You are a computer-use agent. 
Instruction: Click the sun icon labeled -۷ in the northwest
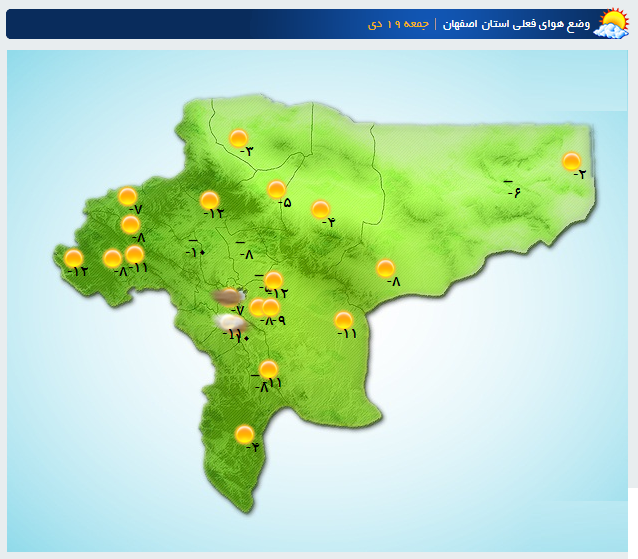(x=128, y=197)
